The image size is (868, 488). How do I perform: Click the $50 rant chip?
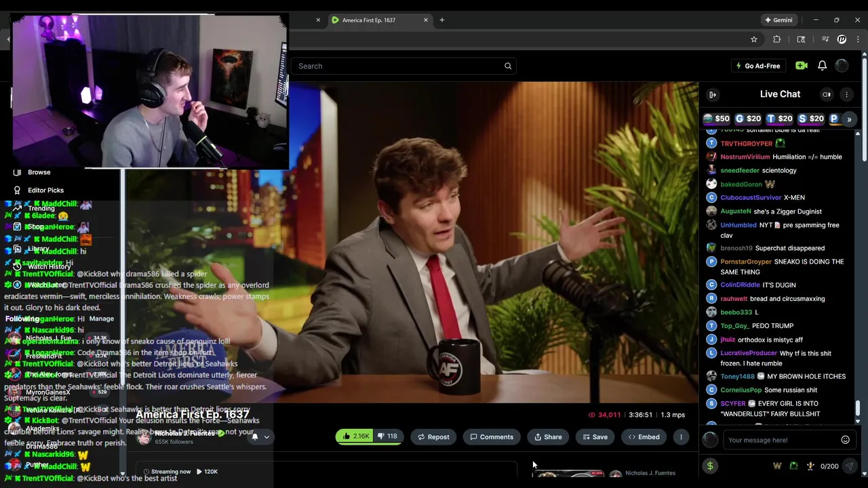(716, 119)
